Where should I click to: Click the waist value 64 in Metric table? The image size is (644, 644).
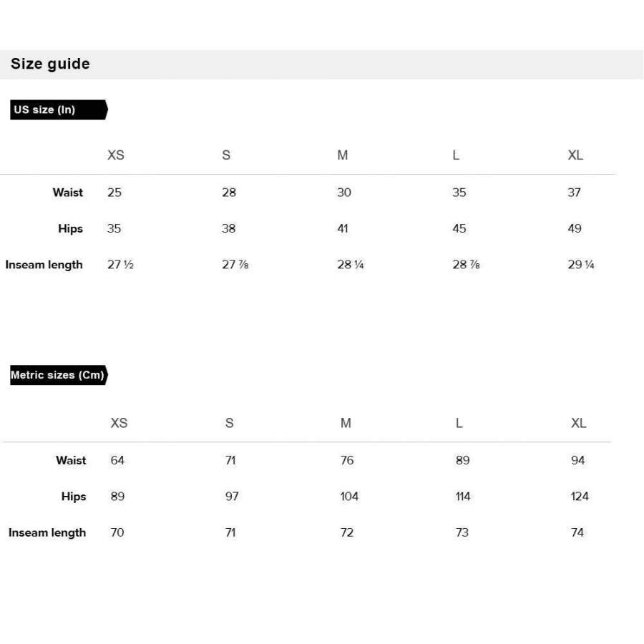coord(117,460)
